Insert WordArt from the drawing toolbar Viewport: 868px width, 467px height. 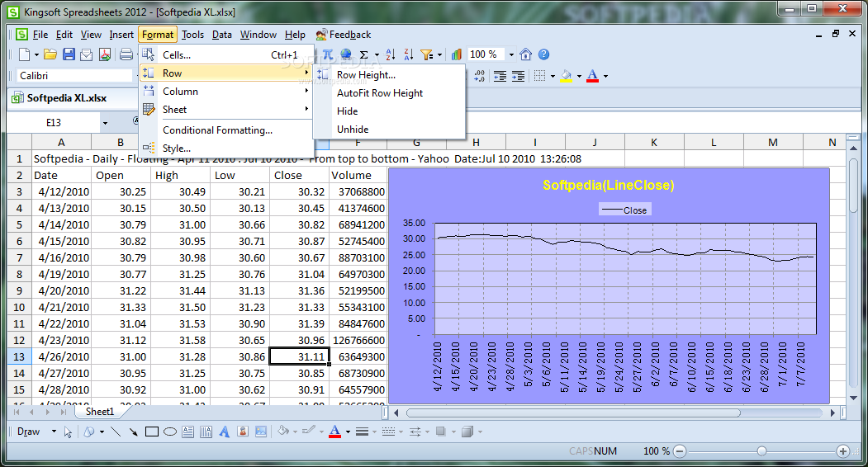(x=224, y=432)
